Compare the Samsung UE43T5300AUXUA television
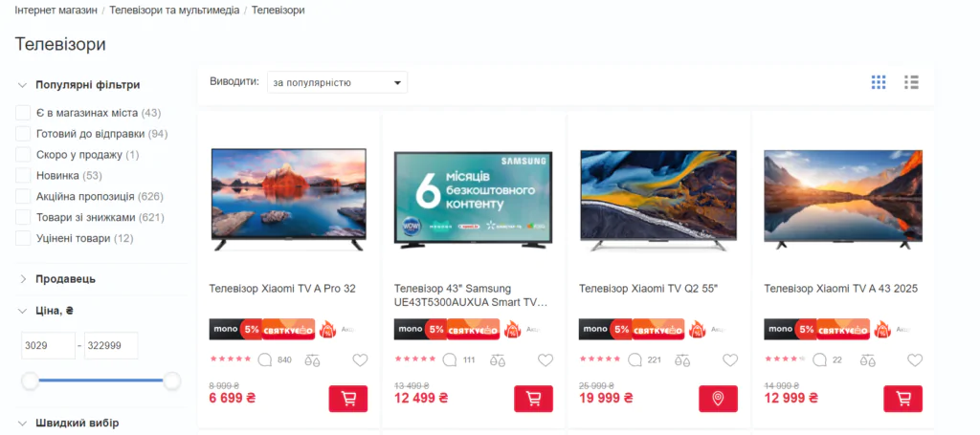Screen dimensions: 980x435 [x=498, y=360]
